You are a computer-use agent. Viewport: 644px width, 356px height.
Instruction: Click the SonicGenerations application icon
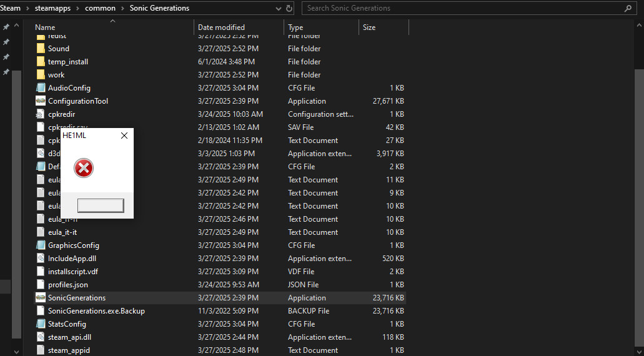click(x=41, y=298)
